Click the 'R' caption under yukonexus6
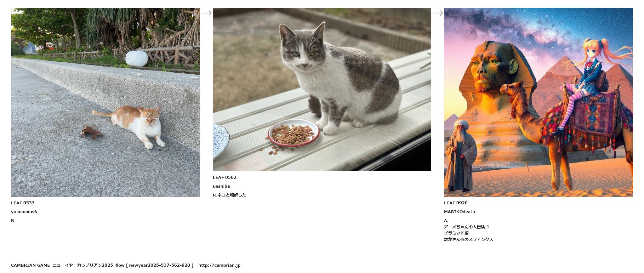Viewport: 644px width, 273px height. click(13, 220)
